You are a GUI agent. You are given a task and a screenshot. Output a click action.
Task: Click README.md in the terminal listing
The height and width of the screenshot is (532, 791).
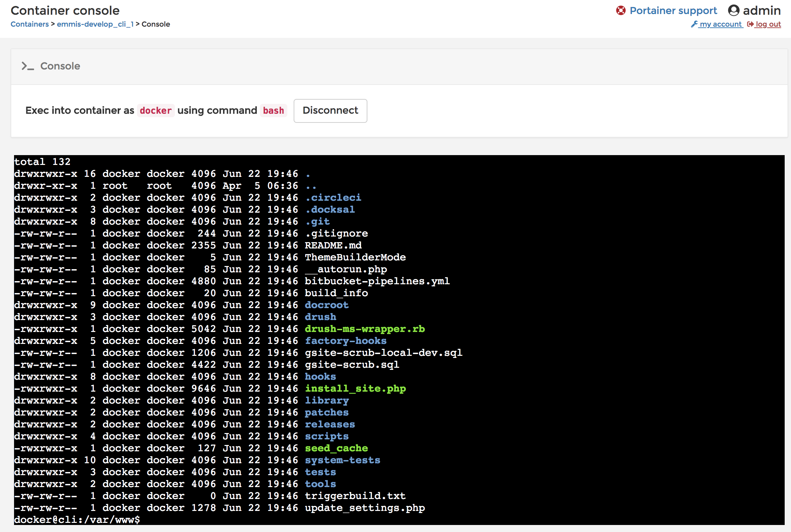click(x=333, y=245)
